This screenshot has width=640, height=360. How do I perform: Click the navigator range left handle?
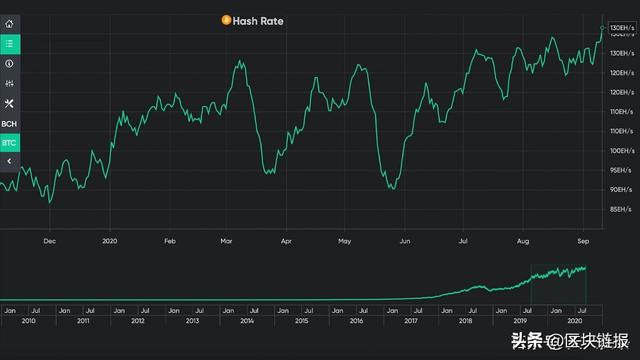(531, 284)
